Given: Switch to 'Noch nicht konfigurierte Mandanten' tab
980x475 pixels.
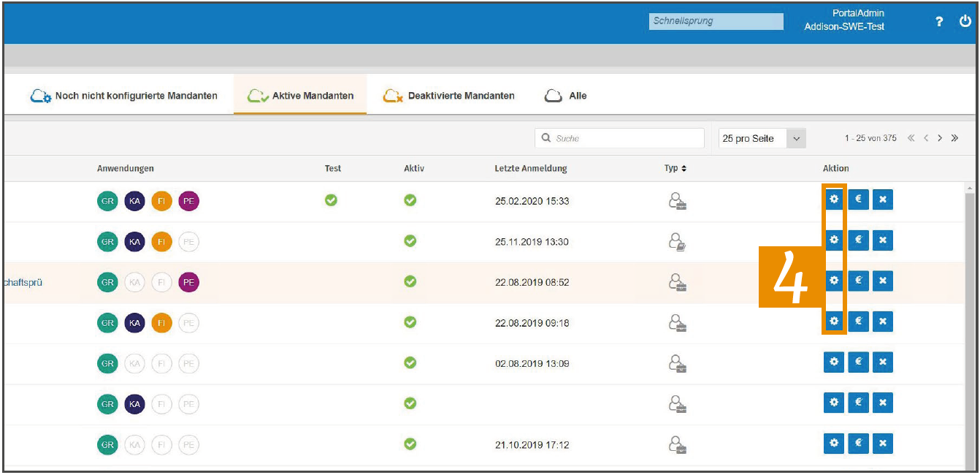Looking at the screenshot, I should point(123,96).
